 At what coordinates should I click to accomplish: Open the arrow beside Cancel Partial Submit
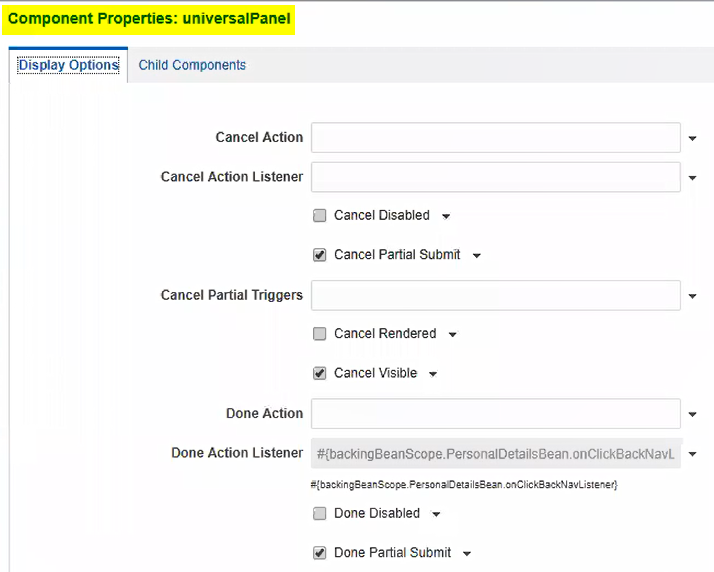tap(477, 256)
